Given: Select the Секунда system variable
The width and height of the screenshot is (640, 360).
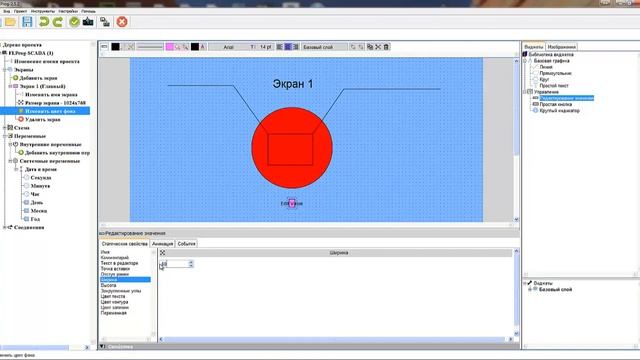Looking at the screenshot, I should [41, 178].
